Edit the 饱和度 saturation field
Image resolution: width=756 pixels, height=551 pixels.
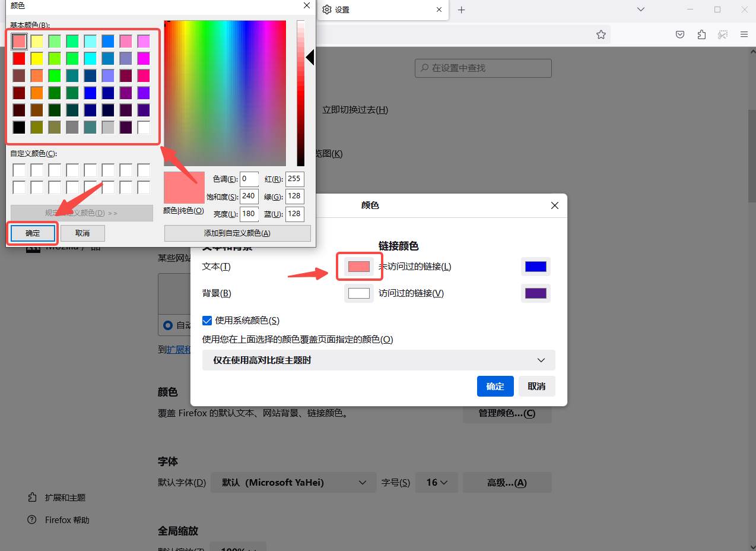click(x=249, y=196)
